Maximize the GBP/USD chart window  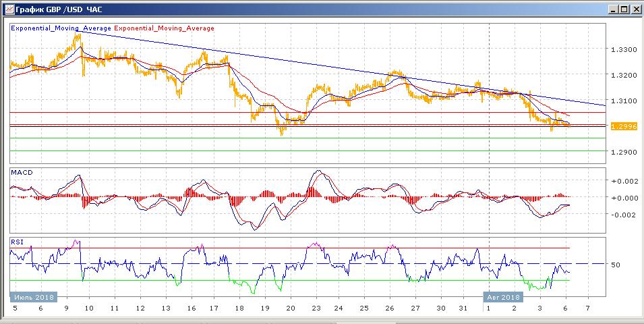coord(623,9)
